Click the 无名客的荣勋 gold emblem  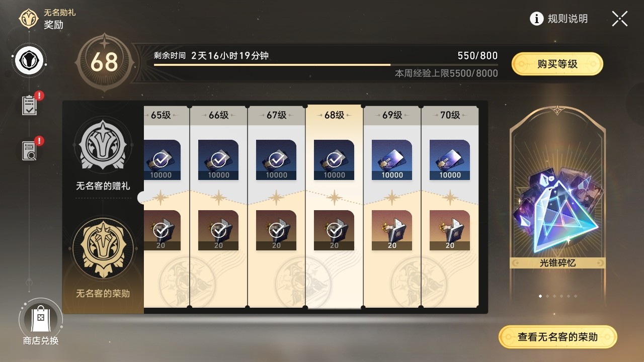[103, 248]
